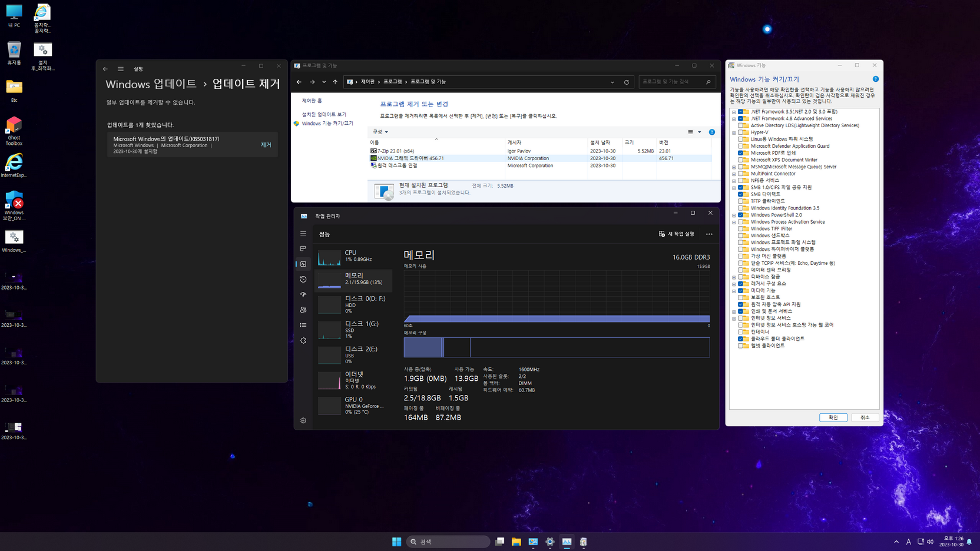Enable Microsoft XPS Document Writer checkbox
This screenshot has width=980, height=551.
[741, 160]
